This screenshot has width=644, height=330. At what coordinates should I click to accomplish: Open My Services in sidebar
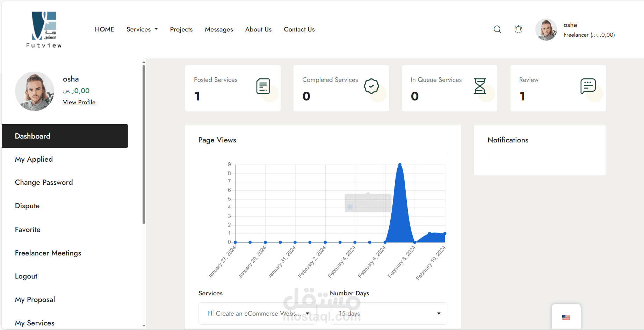(35, 323)
